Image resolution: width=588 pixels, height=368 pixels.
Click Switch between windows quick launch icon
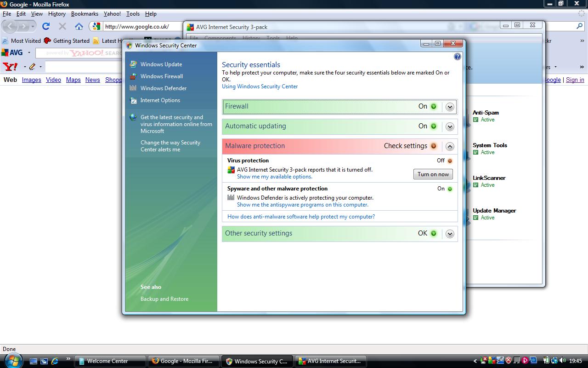click(x=44, y=361)
